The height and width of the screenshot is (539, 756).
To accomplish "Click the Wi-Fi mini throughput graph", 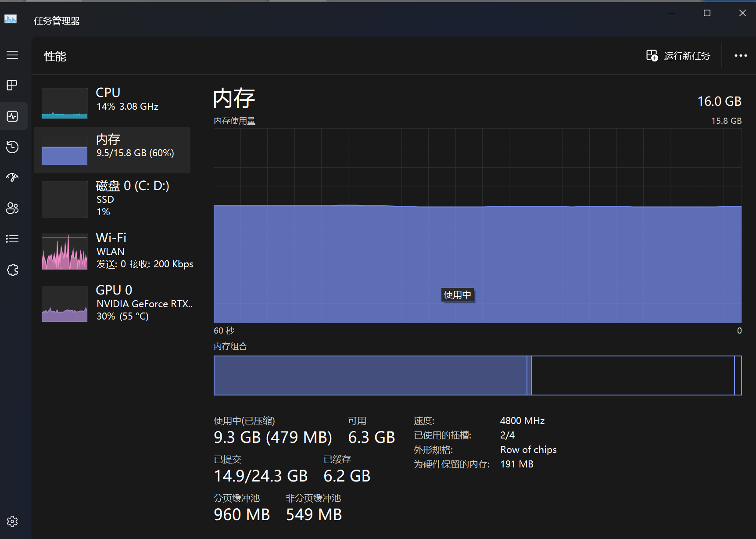I will pyautogui.click(x=64, y=252).
